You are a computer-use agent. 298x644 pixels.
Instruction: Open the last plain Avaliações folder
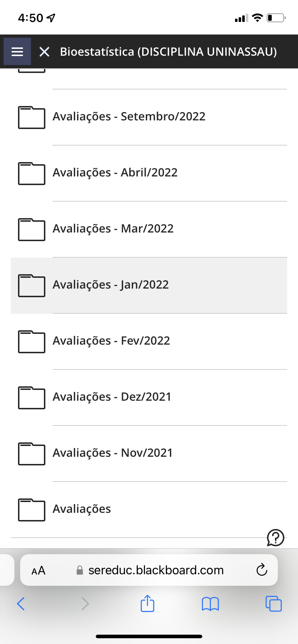point(82,509)
